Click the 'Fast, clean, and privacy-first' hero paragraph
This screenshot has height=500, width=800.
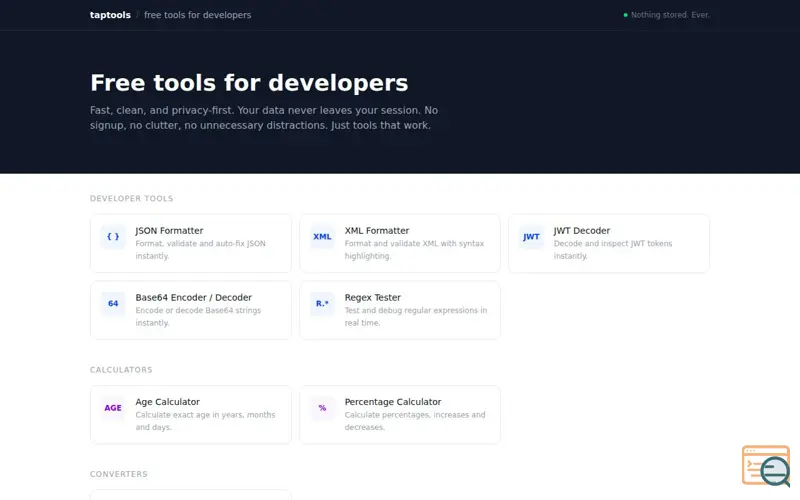point(264,118)
